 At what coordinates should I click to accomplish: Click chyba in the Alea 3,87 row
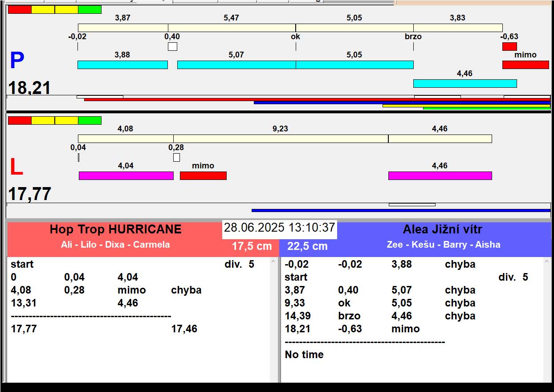click(x=460, y=290)
